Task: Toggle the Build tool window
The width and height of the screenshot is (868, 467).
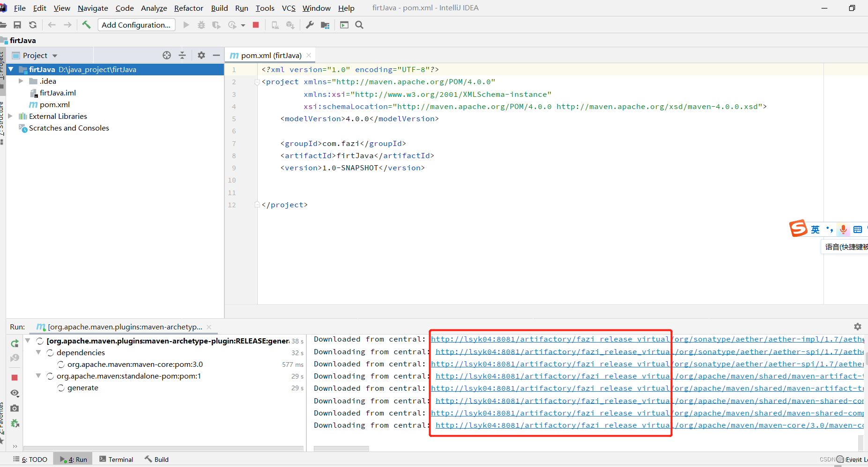Action: [157, 460]
